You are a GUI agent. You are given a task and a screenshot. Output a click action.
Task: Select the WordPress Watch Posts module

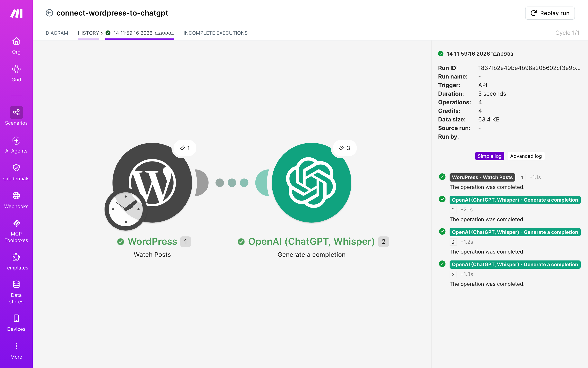(x=152, y=183)
